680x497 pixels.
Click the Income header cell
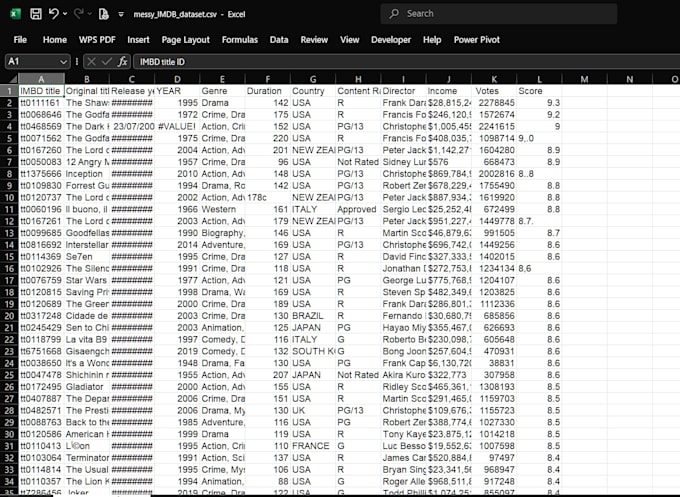click(x=448, y=91)
